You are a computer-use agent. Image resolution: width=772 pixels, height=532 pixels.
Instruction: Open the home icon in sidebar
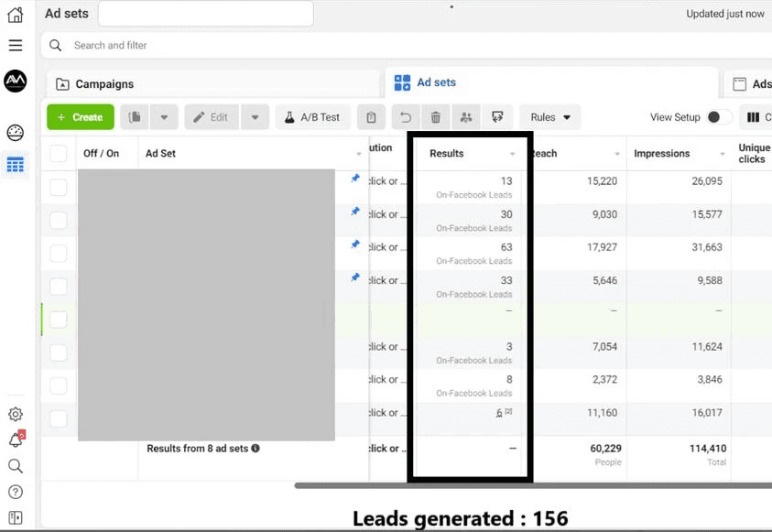click(x=16, y=15)
